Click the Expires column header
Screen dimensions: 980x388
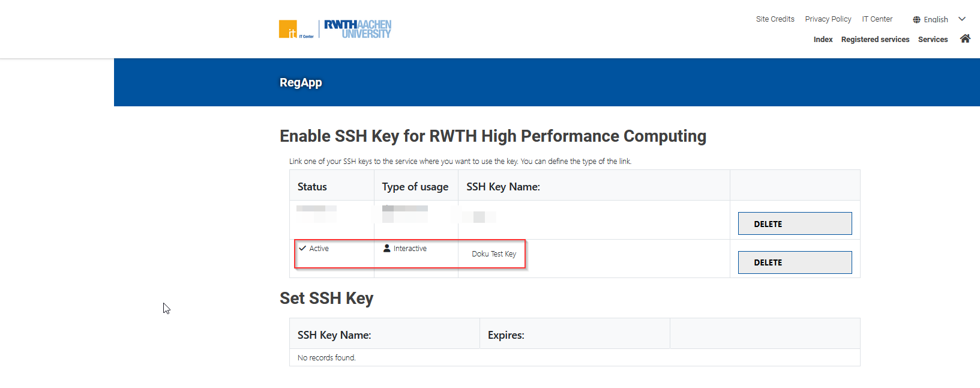click(506, 335)
